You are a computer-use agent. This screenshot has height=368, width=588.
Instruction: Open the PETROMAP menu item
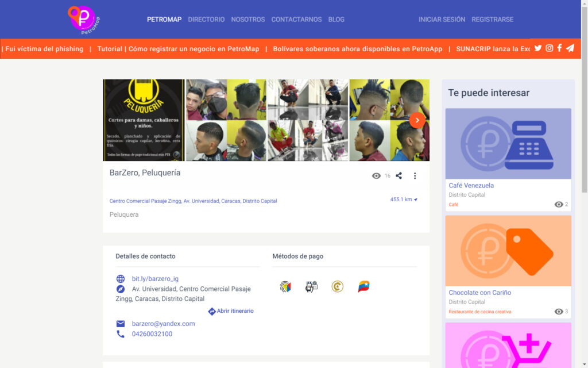[x=164, y=20]
